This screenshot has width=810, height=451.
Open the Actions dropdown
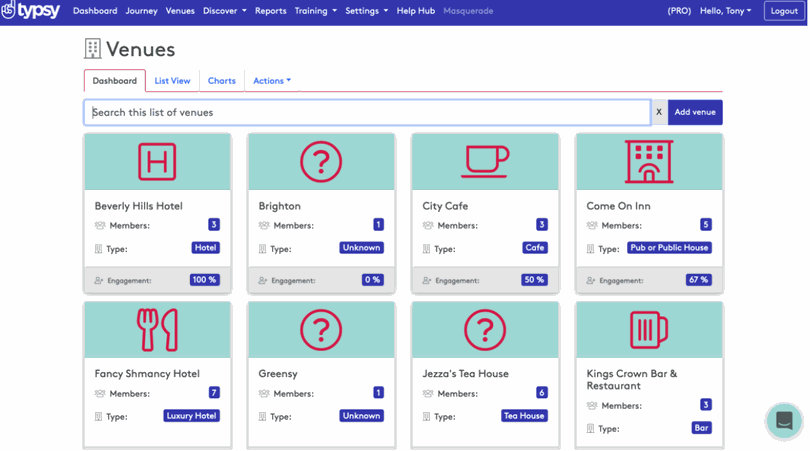(x=272, y=81)
